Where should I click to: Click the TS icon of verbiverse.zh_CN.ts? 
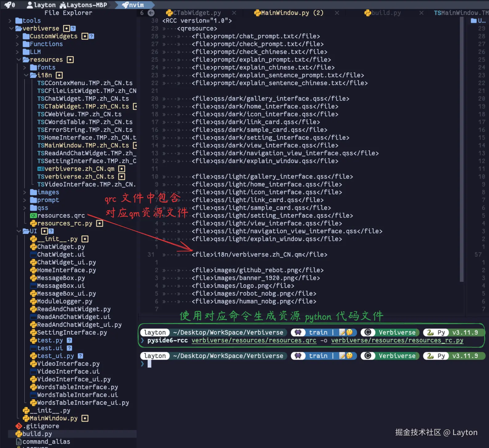pyautogui.click(x=41, y=177)
